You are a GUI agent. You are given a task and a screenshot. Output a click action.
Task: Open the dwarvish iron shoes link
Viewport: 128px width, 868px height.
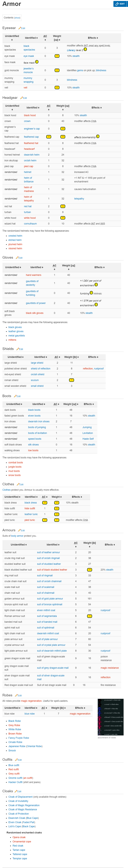click(x=39, y=422)
